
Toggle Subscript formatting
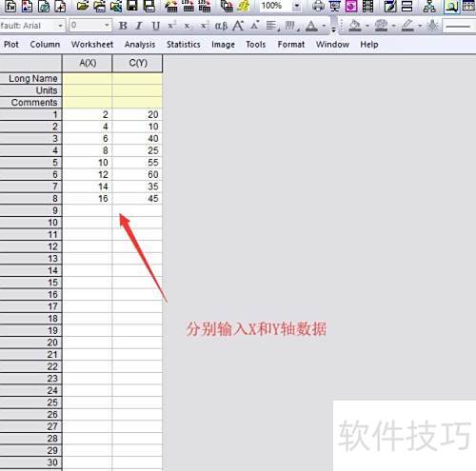[x=188, y=26]
